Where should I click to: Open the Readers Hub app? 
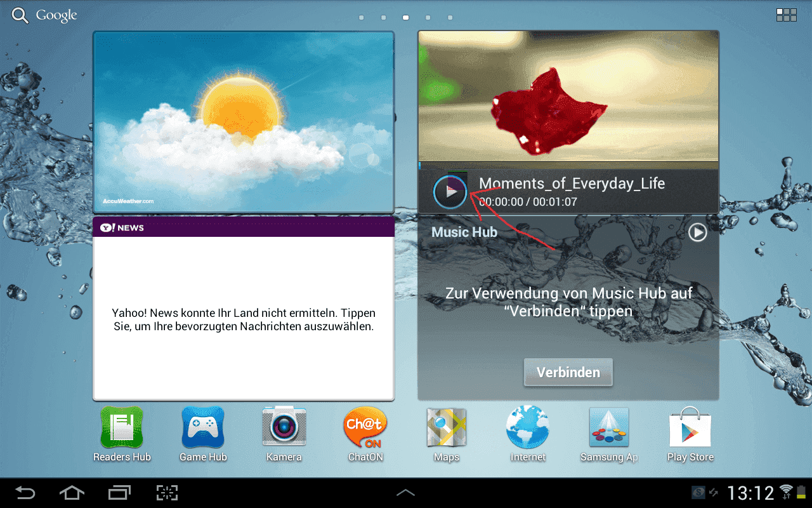122,434
